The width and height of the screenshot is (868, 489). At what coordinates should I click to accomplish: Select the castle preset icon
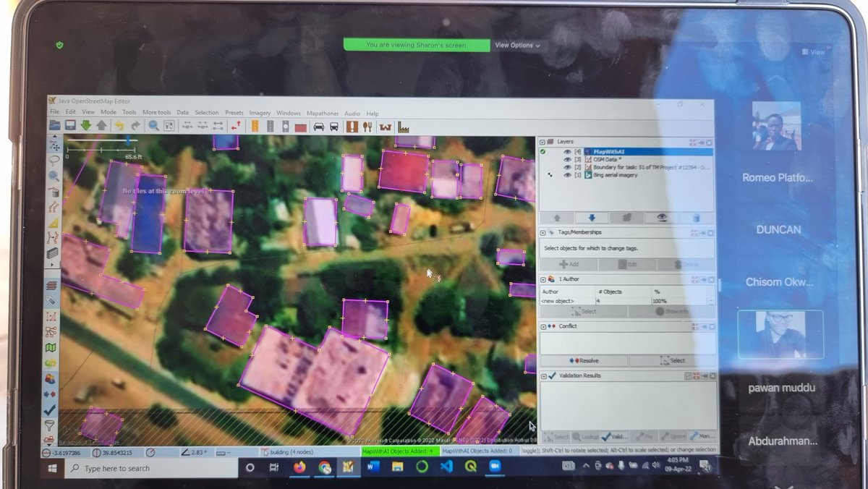(x=386, y=127)
